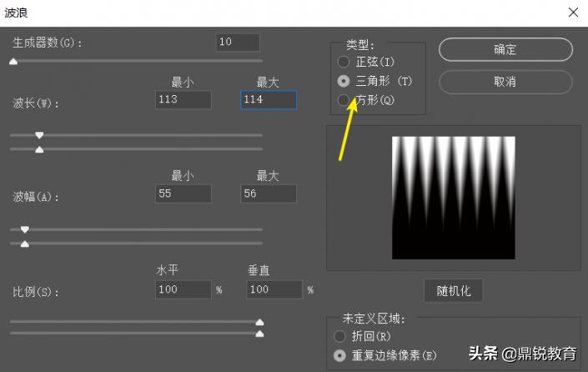This screenshot has width=588, height=372.
Task: Click the 垂直 scale percentage field
Action: coord(274,289)
